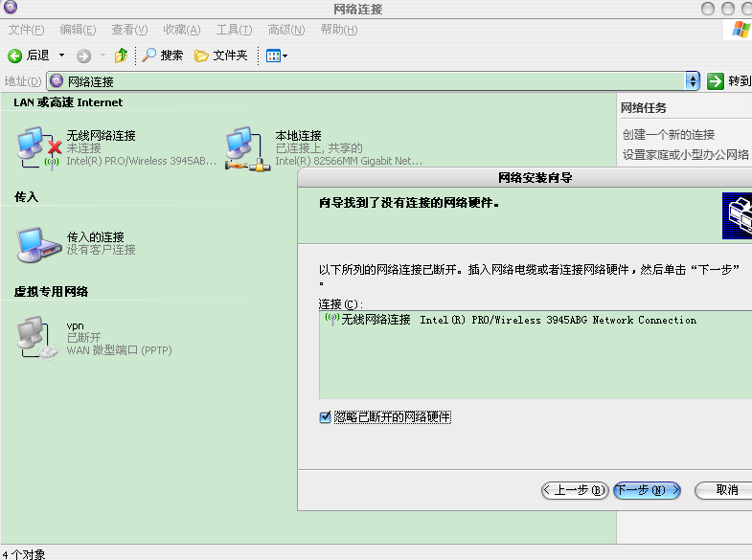Image resolution: width=752 pixels, height=560 pixels.
Task: Click the Windows flag logo
Action: pyautogui.click(x=741, y=30)
